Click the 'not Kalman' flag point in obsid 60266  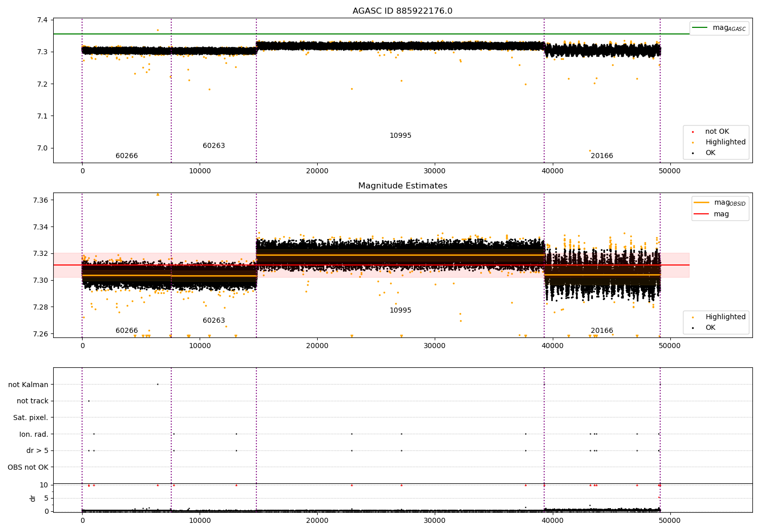click(158, 384)
